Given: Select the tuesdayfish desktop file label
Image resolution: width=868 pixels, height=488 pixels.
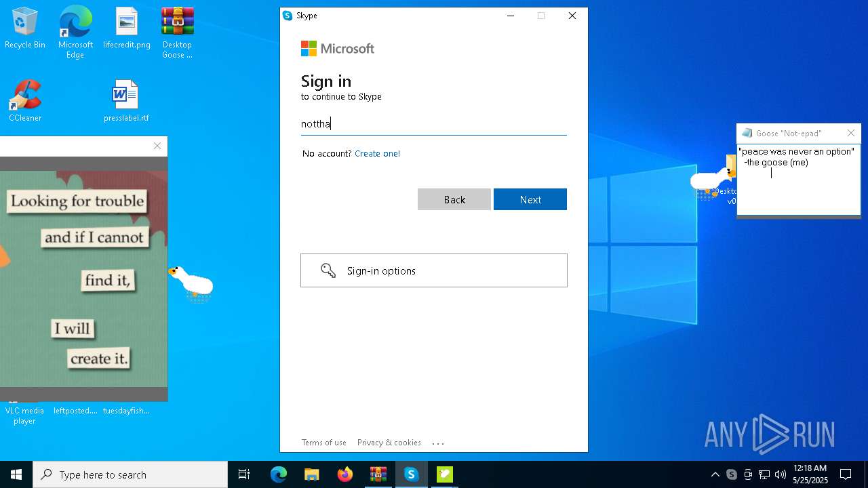Looking at the screenshot, I should click(126, 411).
